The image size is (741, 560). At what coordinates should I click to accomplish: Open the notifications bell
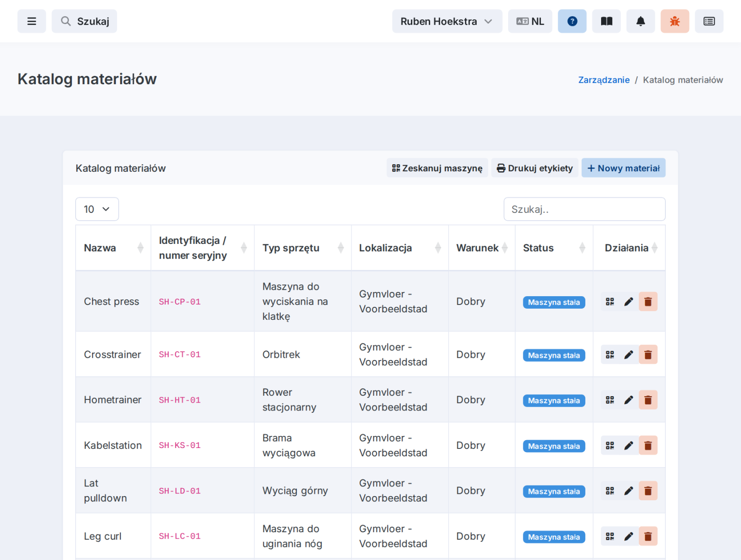[x=641, y=21]
